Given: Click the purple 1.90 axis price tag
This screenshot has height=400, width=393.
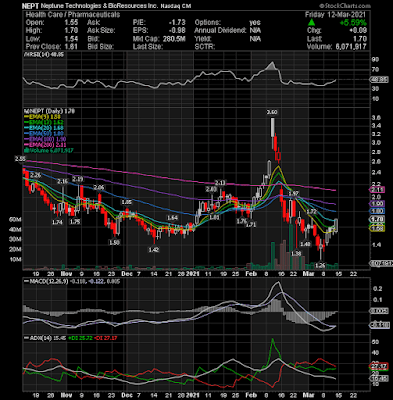Looking at the screenshot, I should click(378, 203).
